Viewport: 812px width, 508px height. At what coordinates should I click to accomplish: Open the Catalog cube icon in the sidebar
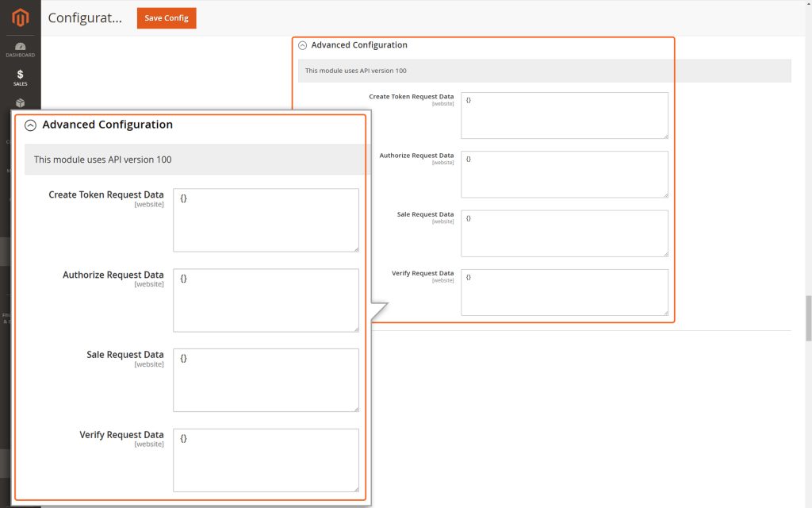19,103
